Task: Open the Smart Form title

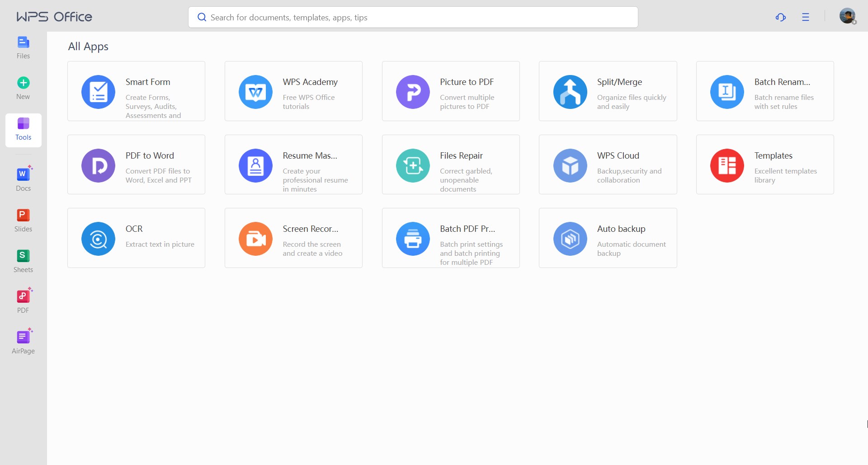Action: [148, 82]
